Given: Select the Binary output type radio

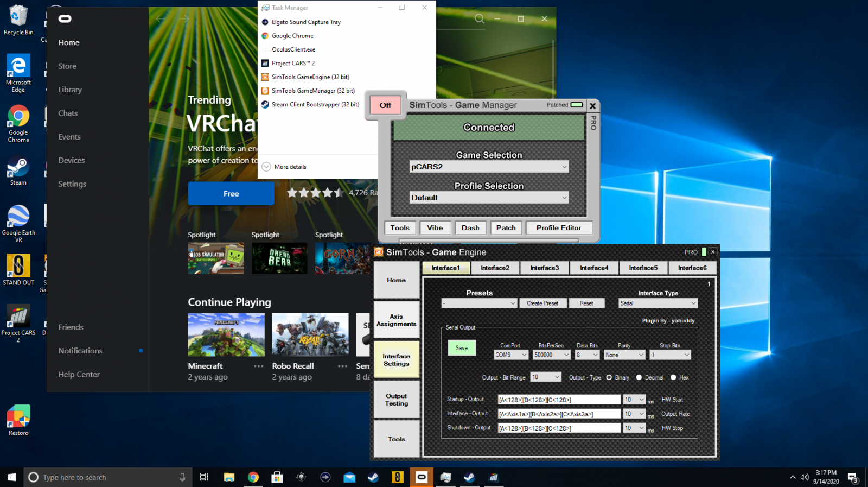Looking at the screenshot, I should tap(609, 377).
